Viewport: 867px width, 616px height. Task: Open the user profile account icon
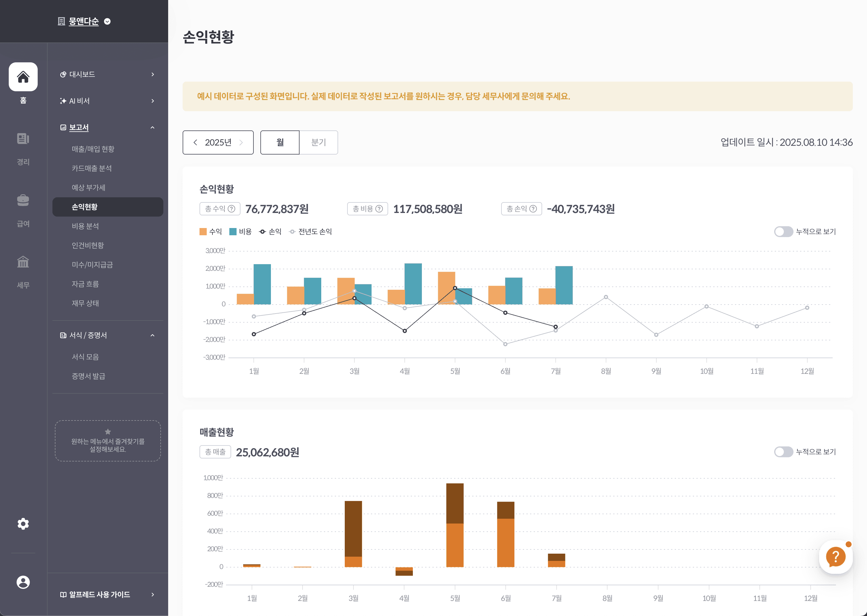[23, 582]
